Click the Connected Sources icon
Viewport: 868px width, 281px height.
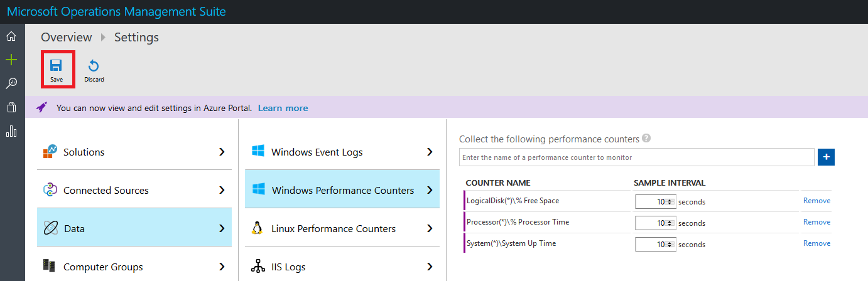(50, 190)
